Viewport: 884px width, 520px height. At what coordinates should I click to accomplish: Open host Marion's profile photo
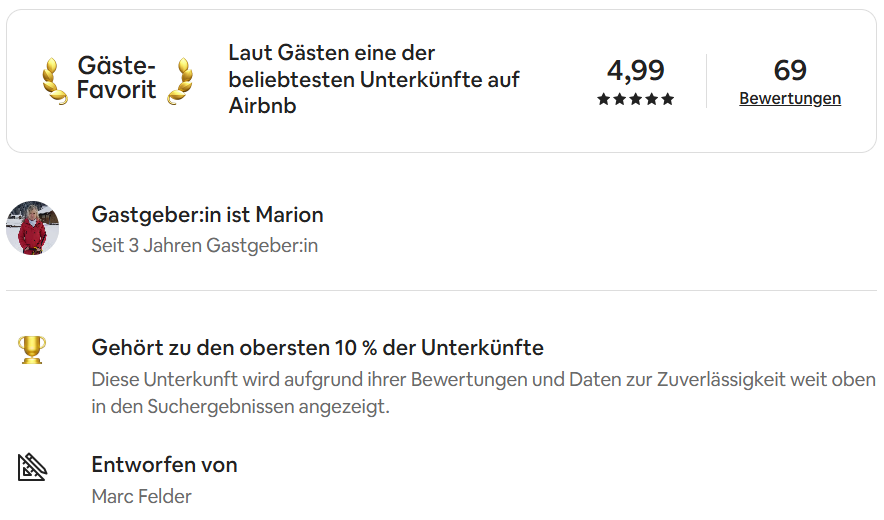[32, 228]
